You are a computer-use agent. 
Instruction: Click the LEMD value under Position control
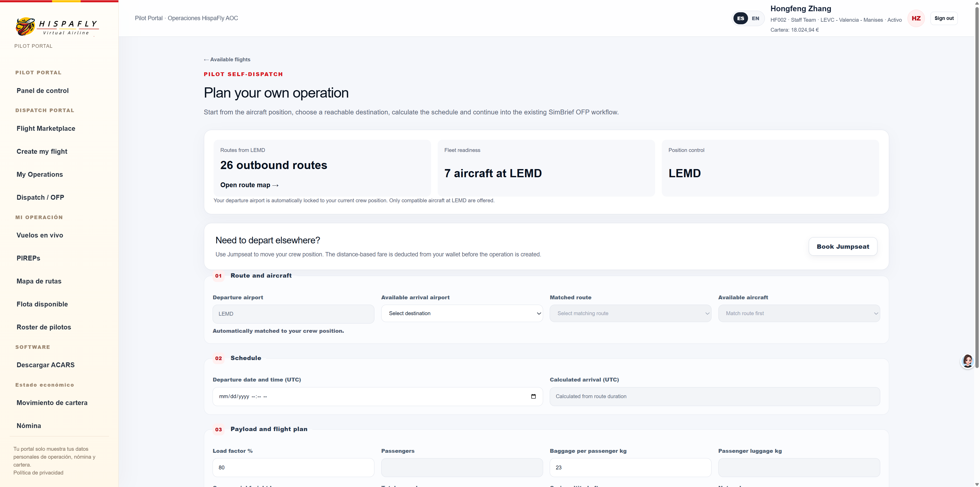tap(684, 173)
